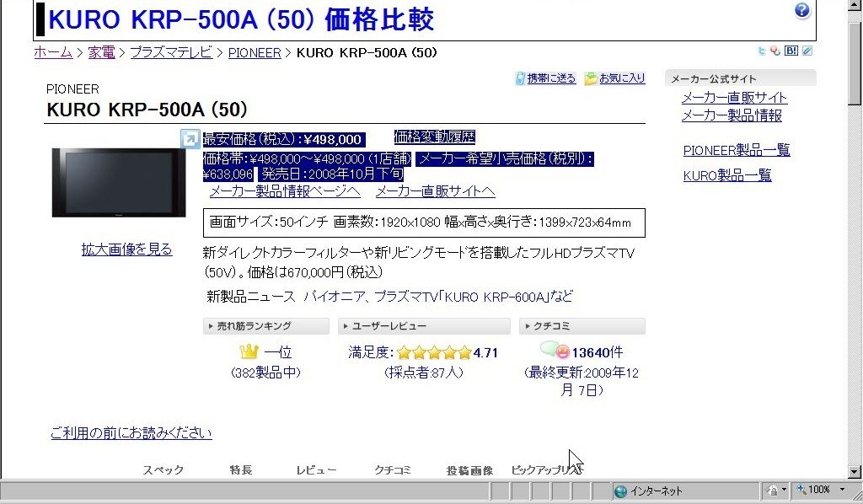Click the zoom icon on the product photo

tap(190, 139)
